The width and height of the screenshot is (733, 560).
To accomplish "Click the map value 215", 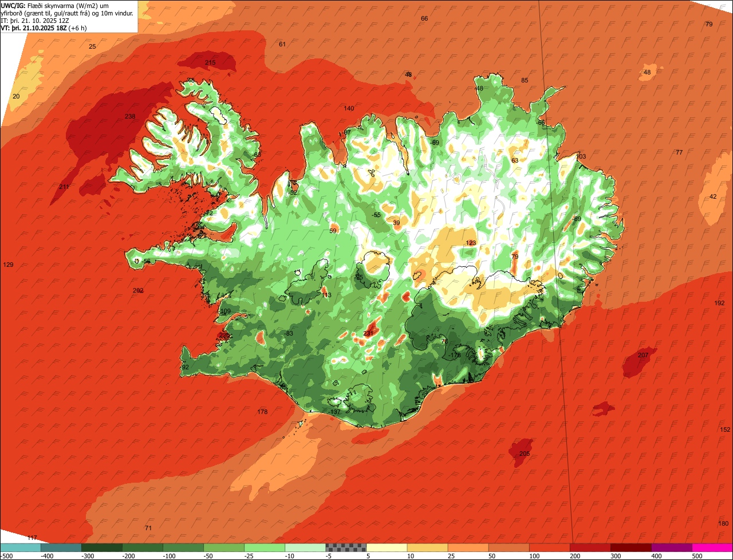I will point(210,62).
